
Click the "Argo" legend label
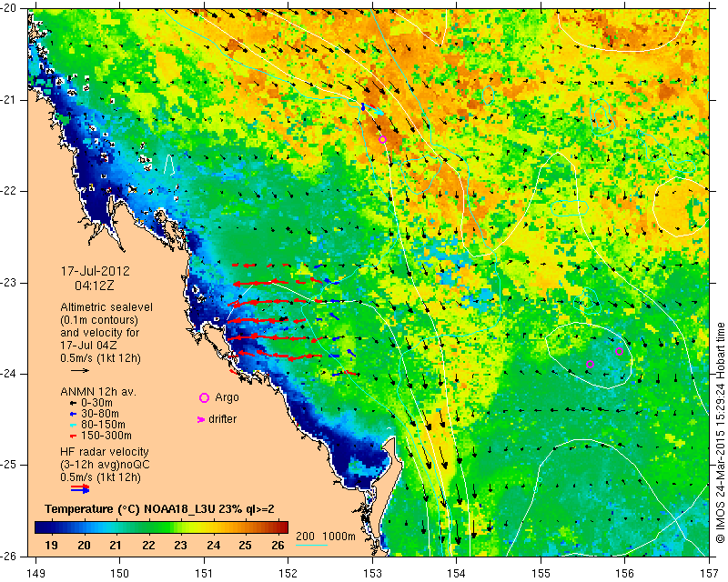click(x=227, y=397)
